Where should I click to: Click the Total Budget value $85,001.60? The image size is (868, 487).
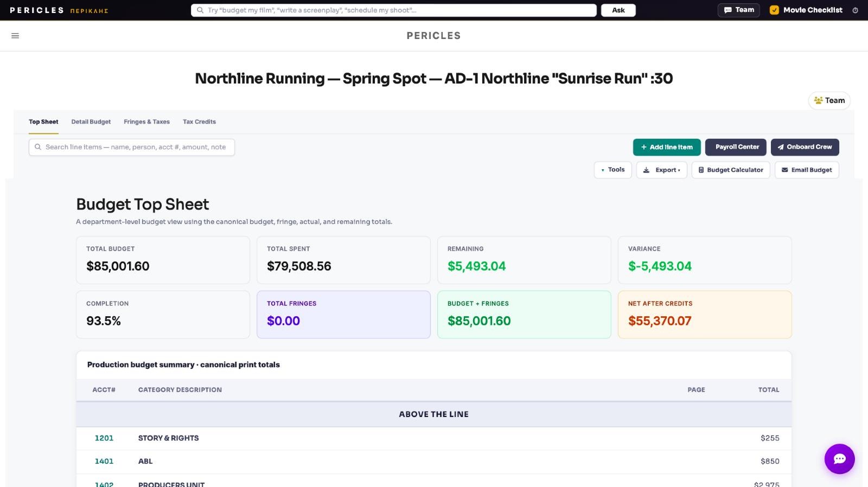118,266
